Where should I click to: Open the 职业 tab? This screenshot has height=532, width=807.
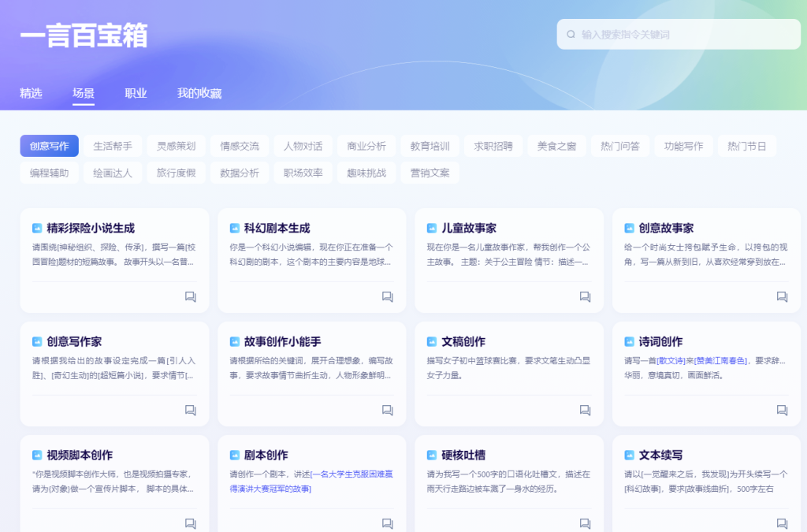tap(136, 93)
